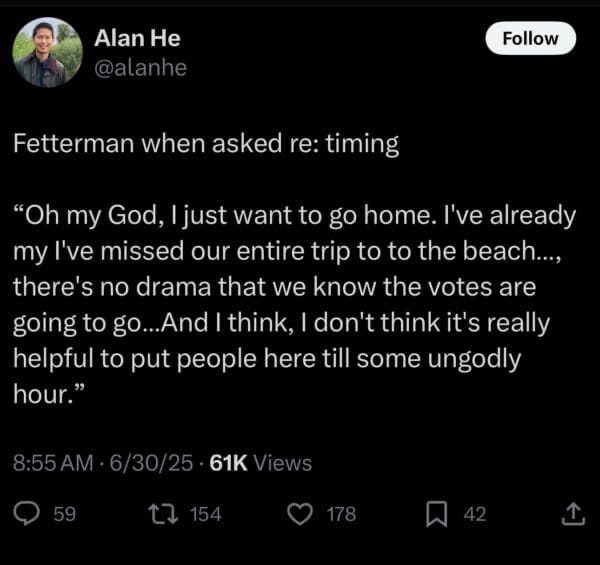Click the 8:55 AM timestamp
The height and width of the screenshot is (565, 600).
(53, 462)
